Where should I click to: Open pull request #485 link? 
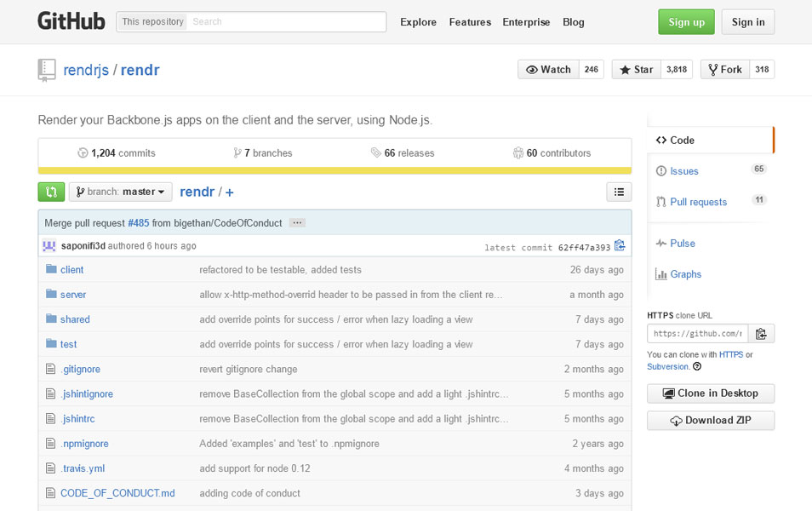click(x=138, y=223)
